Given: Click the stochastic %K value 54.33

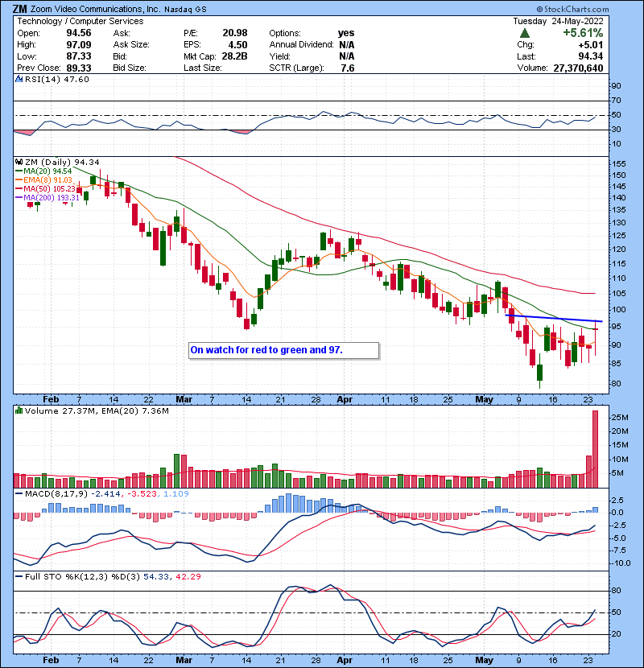Looking at the screenshot, I should pos(156,576).
